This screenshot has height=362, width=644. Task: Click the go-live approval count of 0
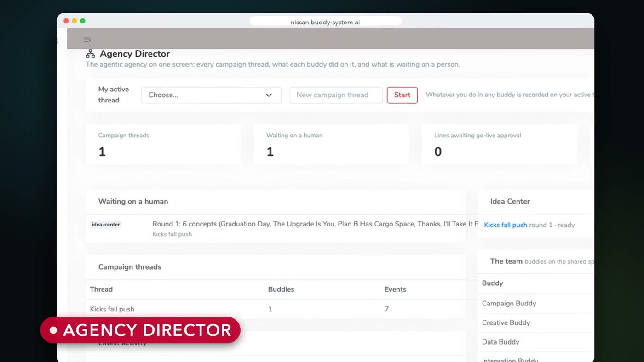tap(438, 152)
